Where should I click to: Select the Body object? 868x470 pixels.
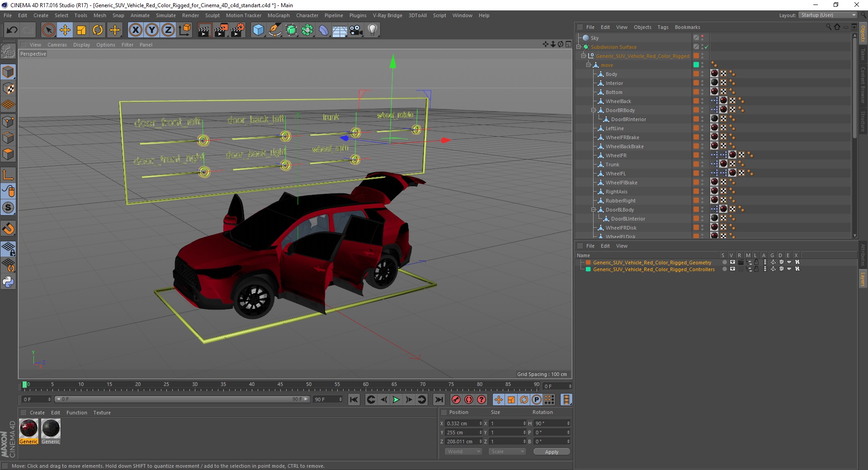(x=611, y=74)
